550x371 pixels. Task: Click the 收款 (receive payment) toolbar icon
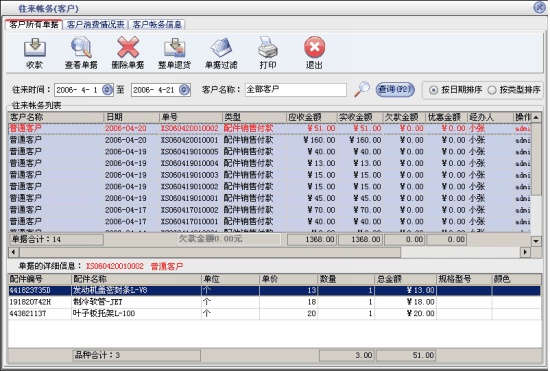34,48
